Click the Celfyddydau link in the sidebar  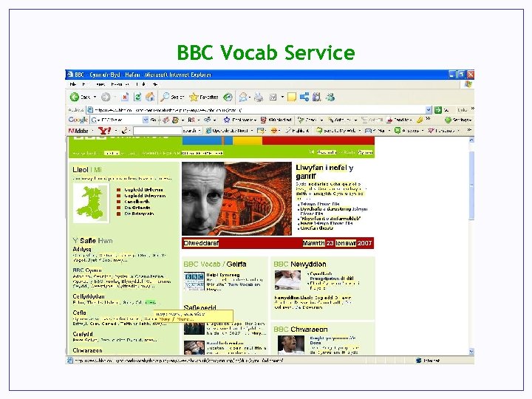[89, 296]
